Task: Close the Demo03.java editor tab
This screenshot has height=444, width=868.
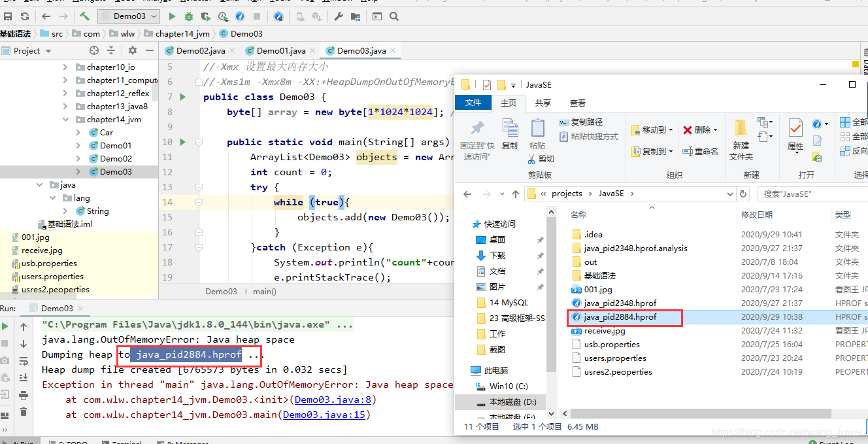Action: [x=393, y=50]
